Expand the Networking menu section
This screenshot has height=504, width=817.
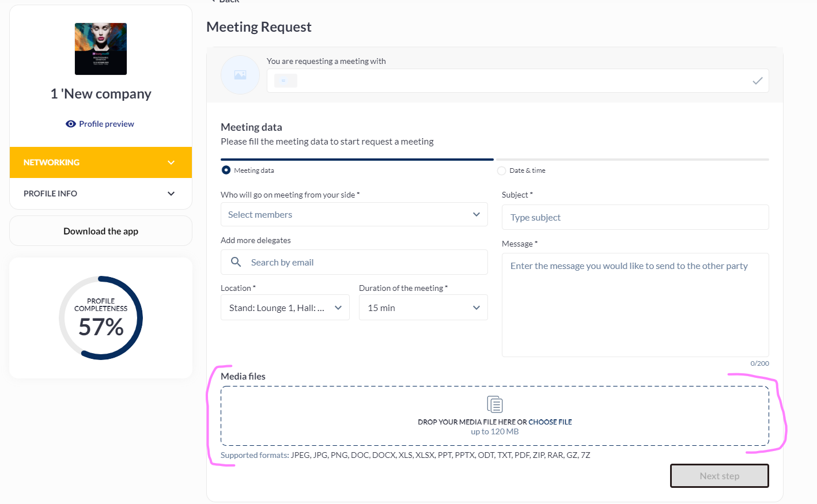click(100, 162)
